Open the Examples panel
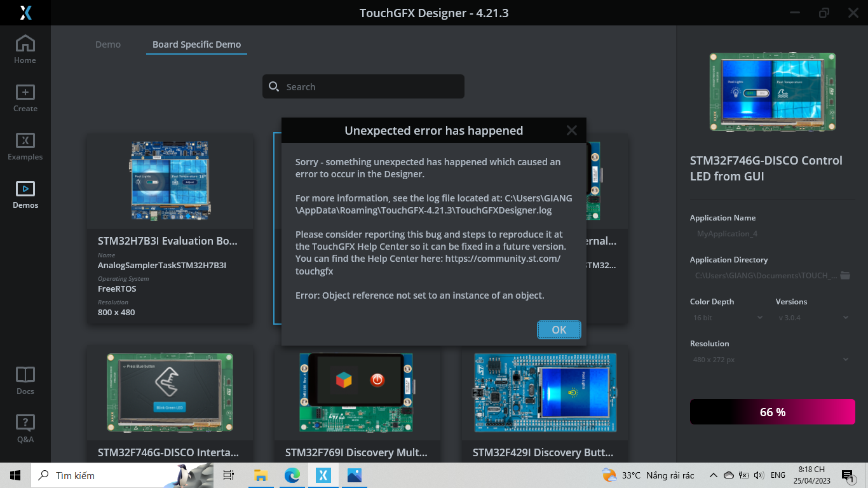This screenshot has height=488, width=868. point(25,146)
